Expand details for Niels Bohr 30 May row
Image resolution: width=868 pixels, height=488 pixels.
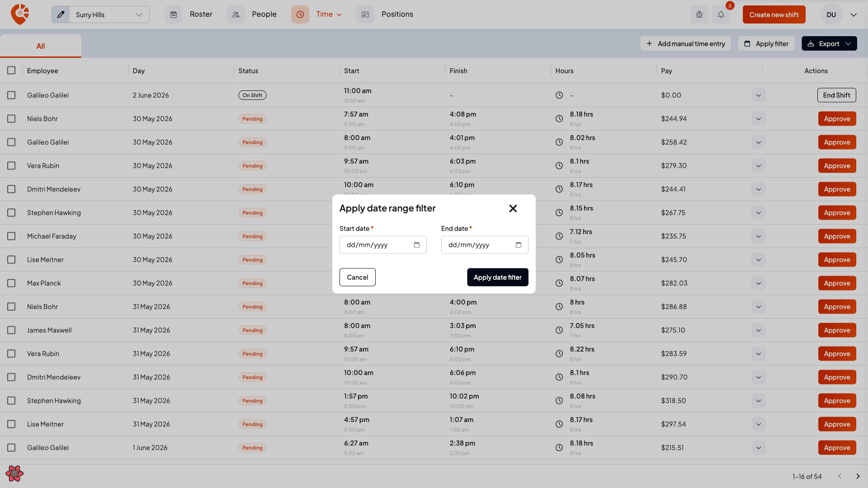click(x=758, y=119)
